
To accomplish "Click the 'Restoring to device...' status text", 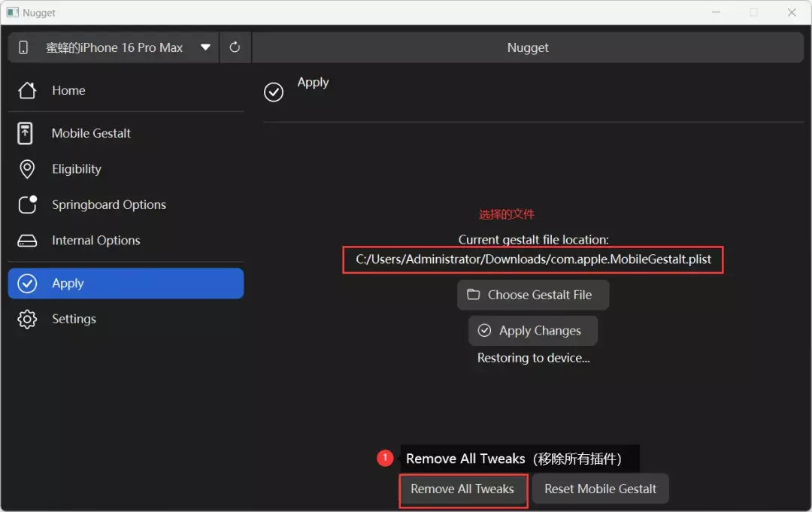I will (x=533, y=358).
